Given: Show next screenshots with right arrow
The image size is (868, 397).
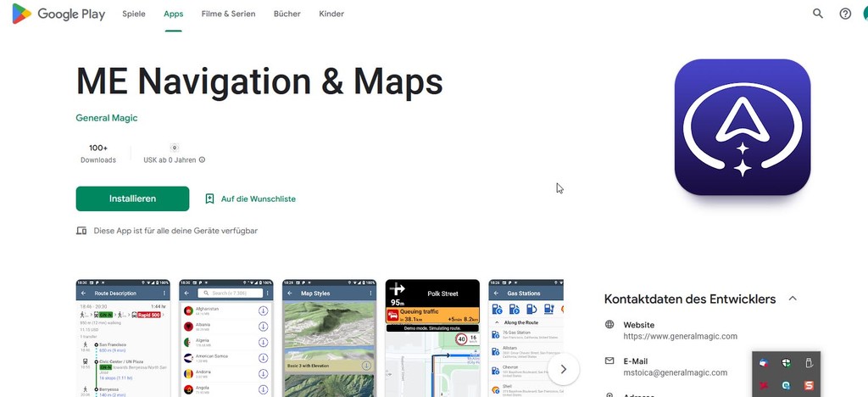Looking at the screenshot, I should point(564,369).
